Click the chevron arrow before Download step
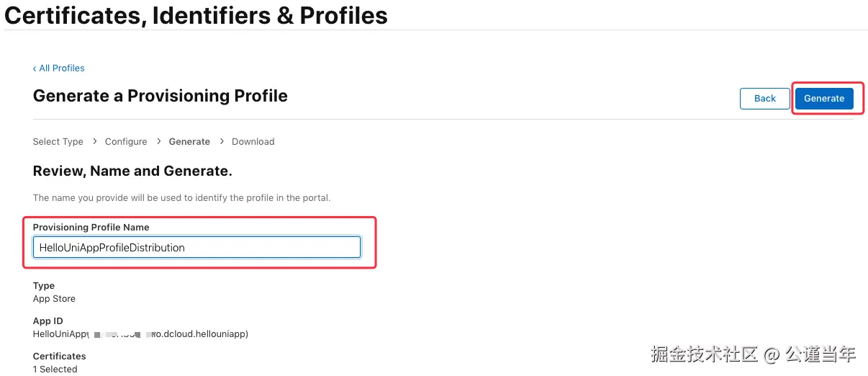Image resolution: width=868 pixels, height=376 pixels. [221, 142]
